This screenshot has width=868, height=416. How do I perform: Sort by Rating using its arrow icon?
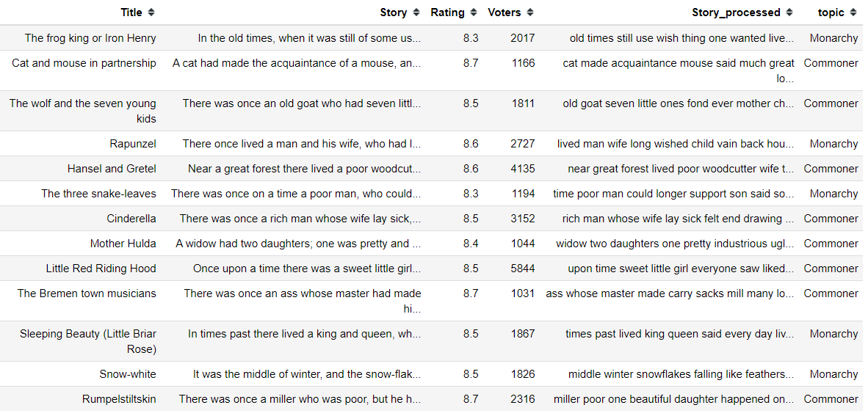[x=474, y=12]
